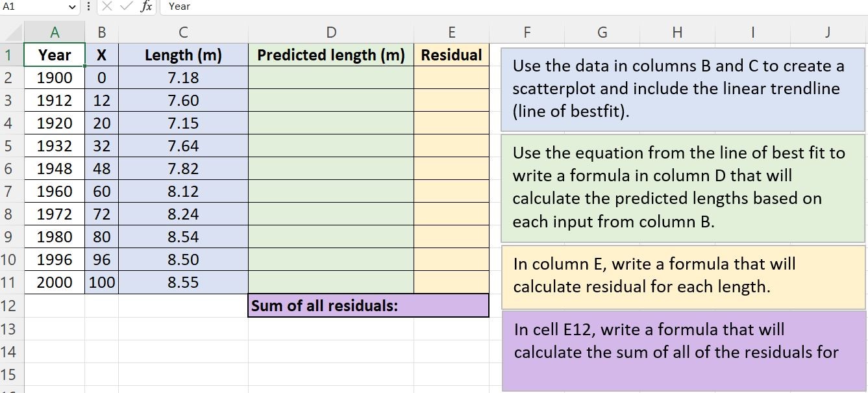Click the Enter (checkmark) icon near the formula bar
This screenshot has height=393, width=868.
pos(126,7)
